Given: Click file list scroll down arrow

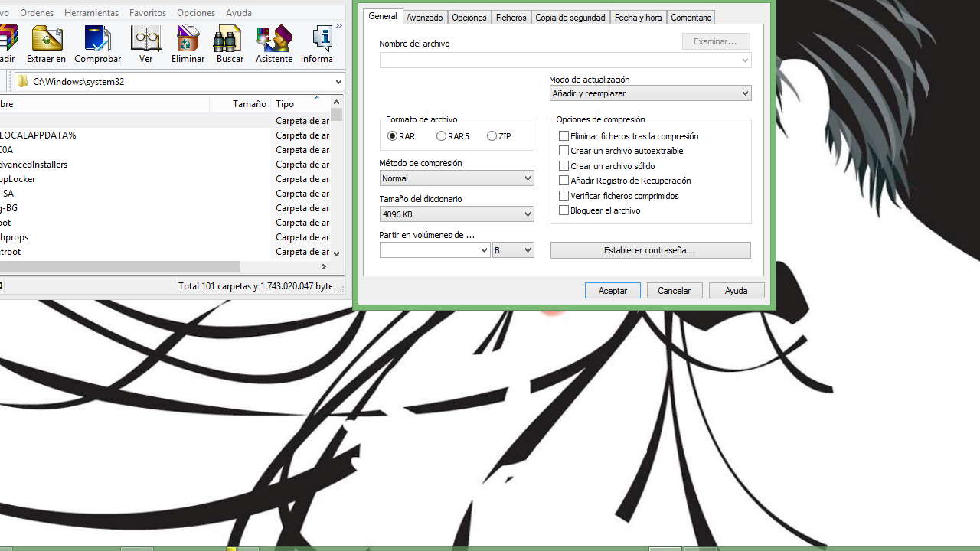Looking at the screenshot, I should click(x=337, y=253).
